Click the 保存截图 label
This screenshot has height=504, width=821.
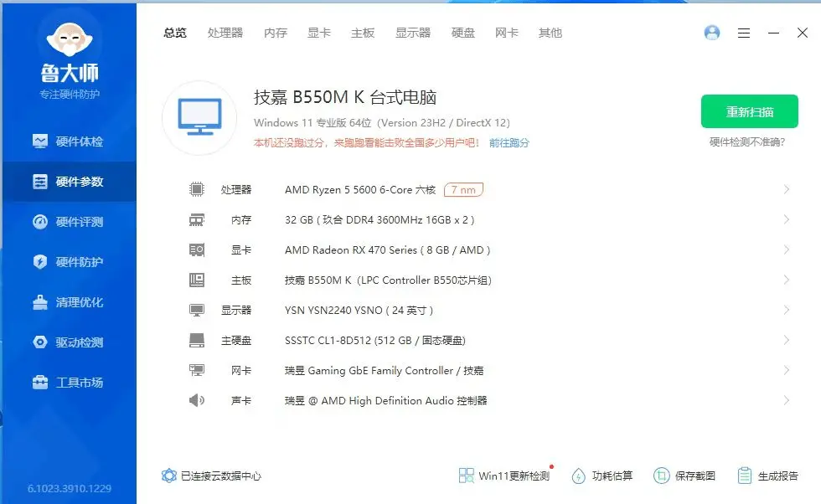tap(694, 476)
